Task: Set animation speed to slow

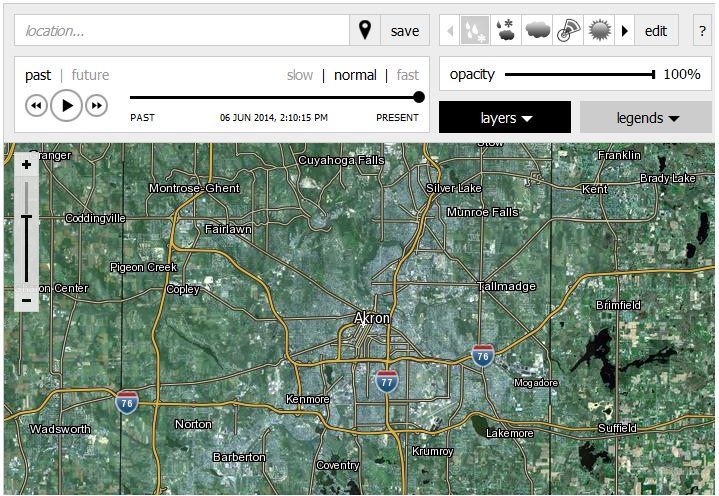Action: point(300,75)
